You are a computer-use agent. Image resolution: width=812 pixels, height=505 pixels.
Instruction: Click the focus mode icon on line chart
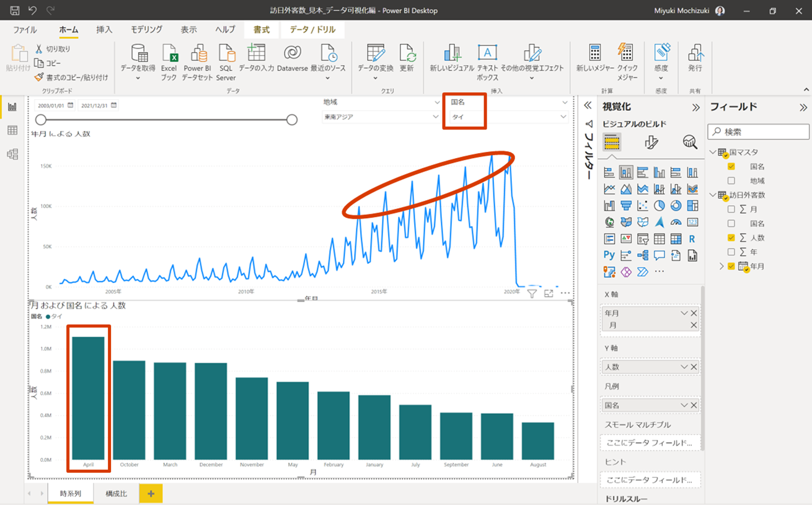(549, 293)
